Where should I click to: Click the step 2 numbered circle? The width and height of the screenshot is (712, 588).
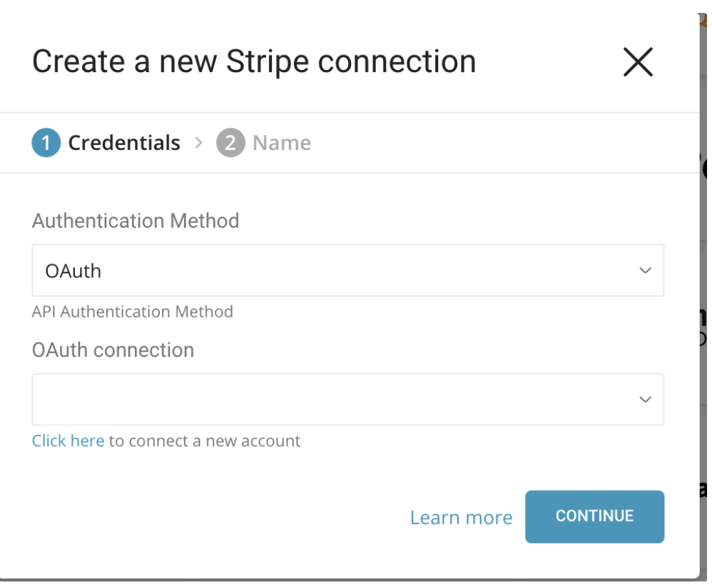coord(230,143)
